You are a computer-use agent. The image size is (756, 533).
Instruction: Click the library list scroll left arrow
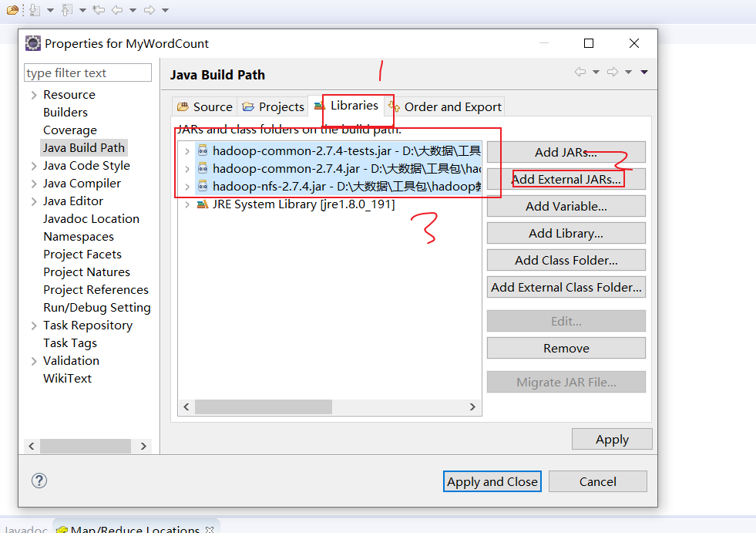[x=186, y=407]
